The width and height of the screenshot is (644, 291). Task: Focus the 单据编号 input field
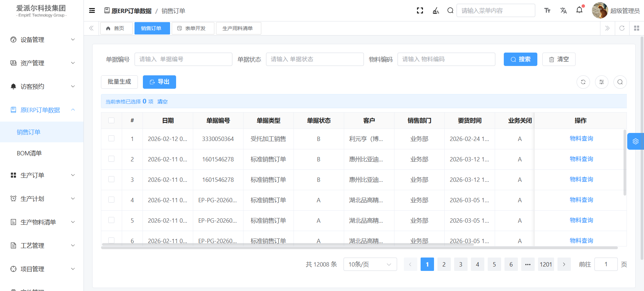(x=183, y=59)
